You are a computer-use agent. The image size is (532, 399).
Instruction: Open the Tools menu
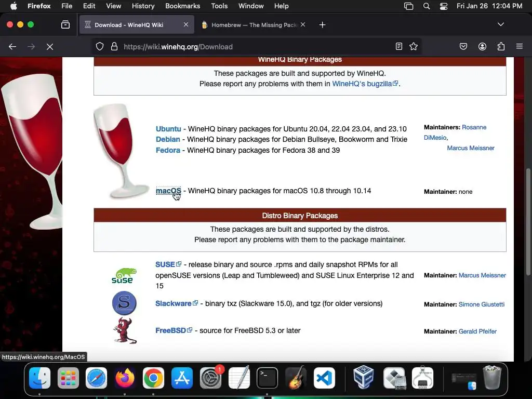click(219, 6)
